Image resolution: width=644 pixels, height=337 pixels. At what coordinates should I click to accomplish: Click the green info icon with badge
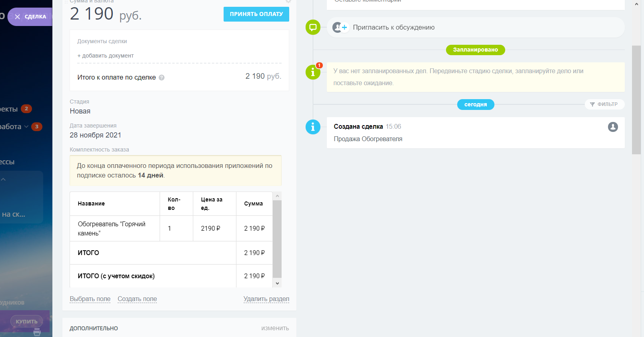pyautogui.click(x=313, y=72)
